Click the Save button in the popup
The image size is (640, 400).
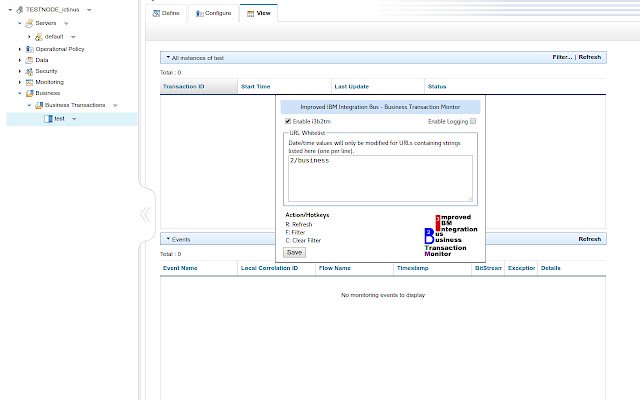point(294,252)
